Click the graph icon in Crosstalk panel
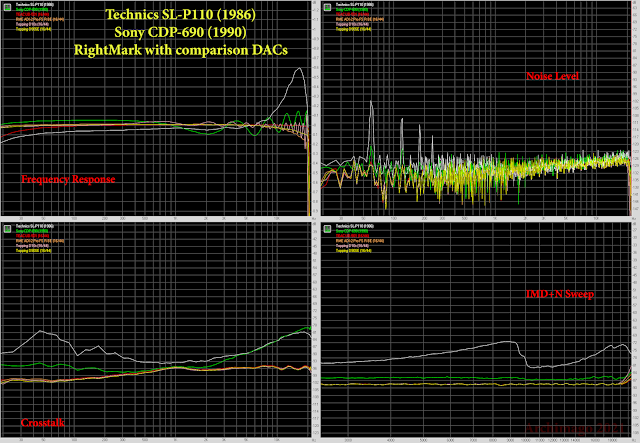Screen dimensions: 640x443 click(x=7, y=229)
